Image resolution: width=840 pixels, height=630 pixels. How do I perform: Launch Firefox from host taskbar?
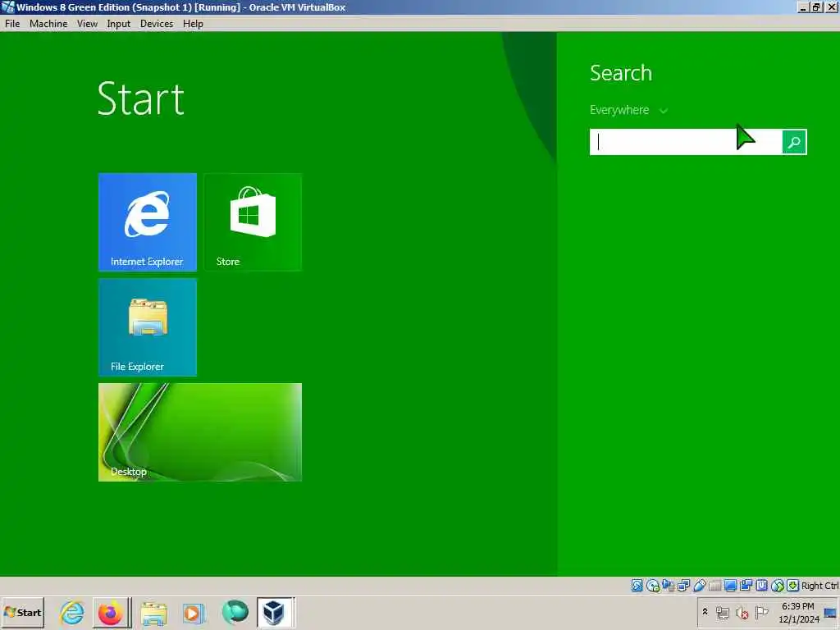point(111,612)
